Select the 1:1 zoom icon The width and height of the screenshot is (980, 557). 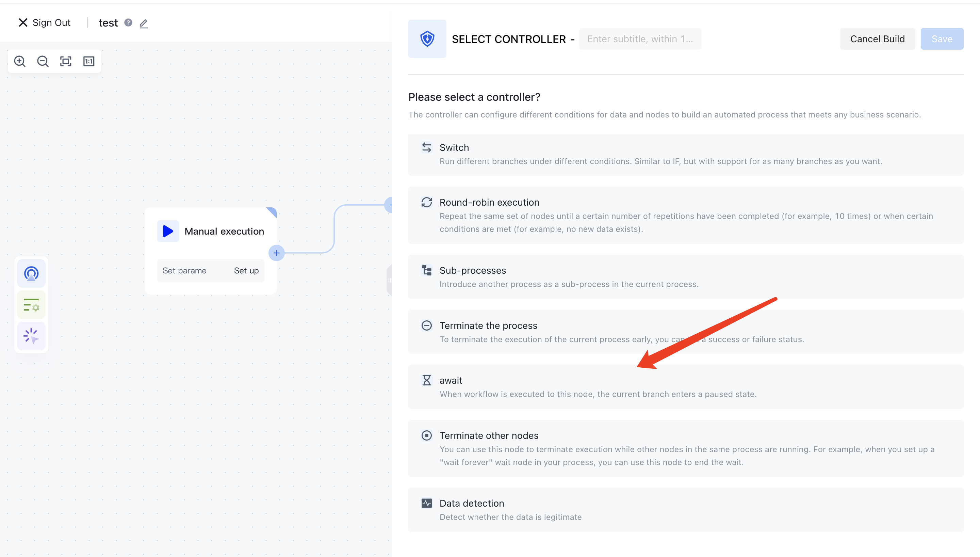[88, 61]
